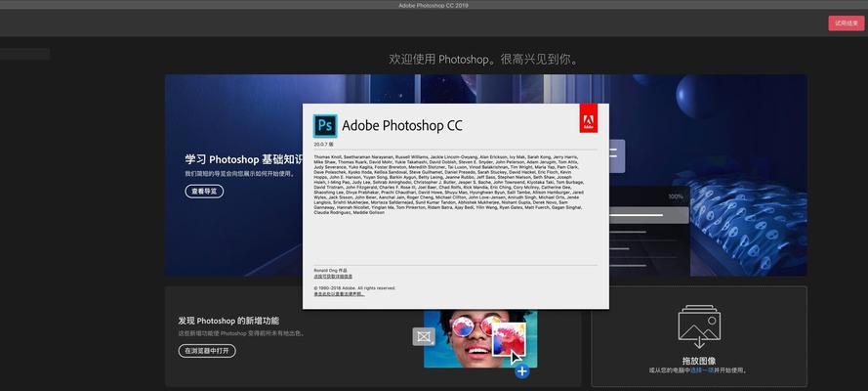Click the 欢迎使用 Photoshop welcome heading
This screenshot has width=868, height=391.
coord(483,60)
